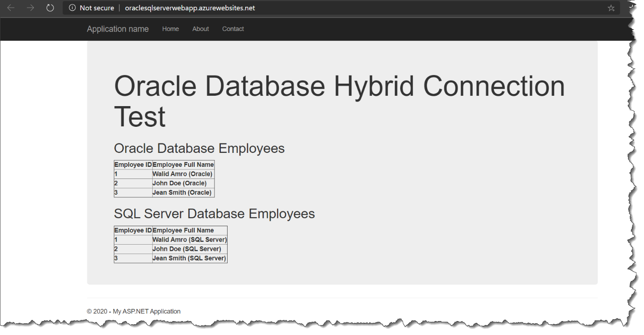Click the Oracle Database Employees heading
Image resolution: width=644 pixels, height=335 pixels.
(199, 148)
